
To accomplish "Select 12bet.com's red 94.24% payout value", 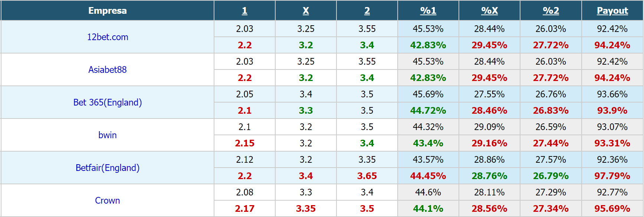I will click(x=612, y=45).
